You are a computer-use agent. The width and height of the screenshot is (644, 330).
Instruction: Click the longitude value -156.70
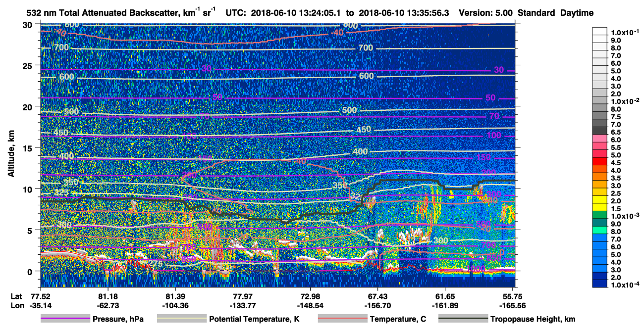tap(378, 305)
